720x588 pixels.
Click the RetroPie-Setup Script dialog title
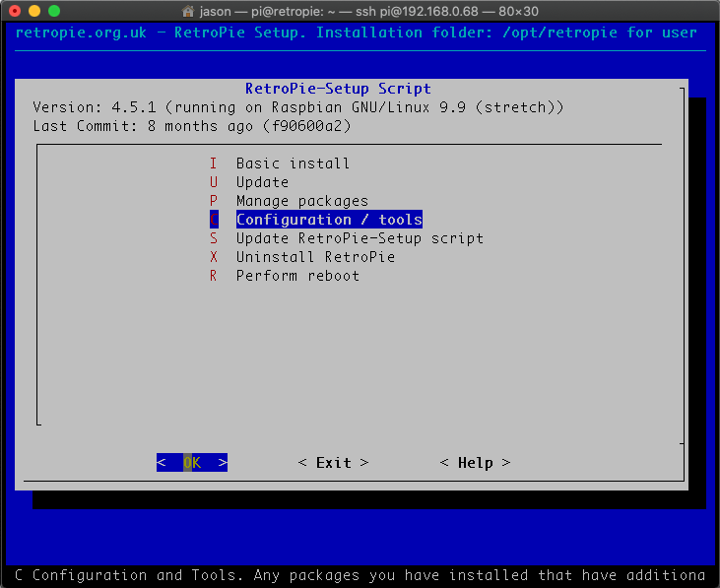(x=338, y=89)
